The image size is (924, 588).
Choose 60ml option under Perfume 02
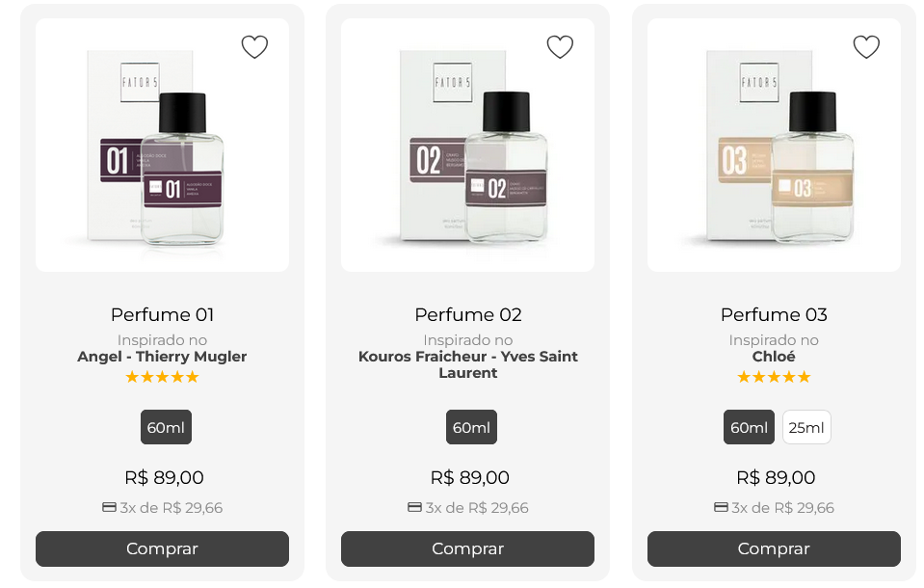(471, 427)
